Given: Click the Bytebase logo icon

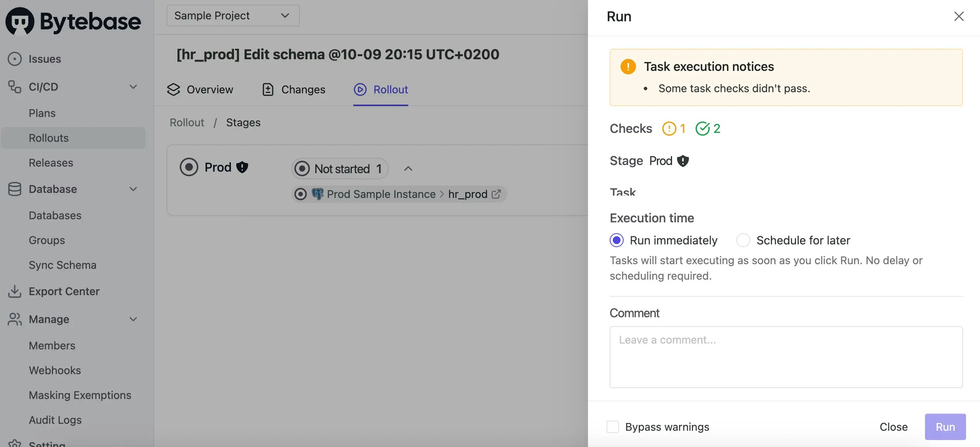Looking at the screenshot, I should [x=20, y=21].
